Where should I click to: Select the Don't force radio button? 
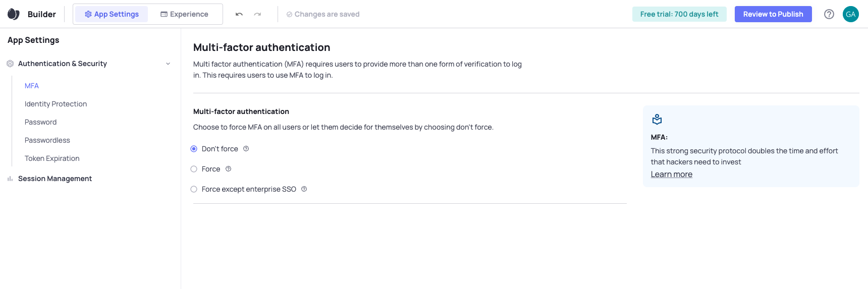coord(194,149)
